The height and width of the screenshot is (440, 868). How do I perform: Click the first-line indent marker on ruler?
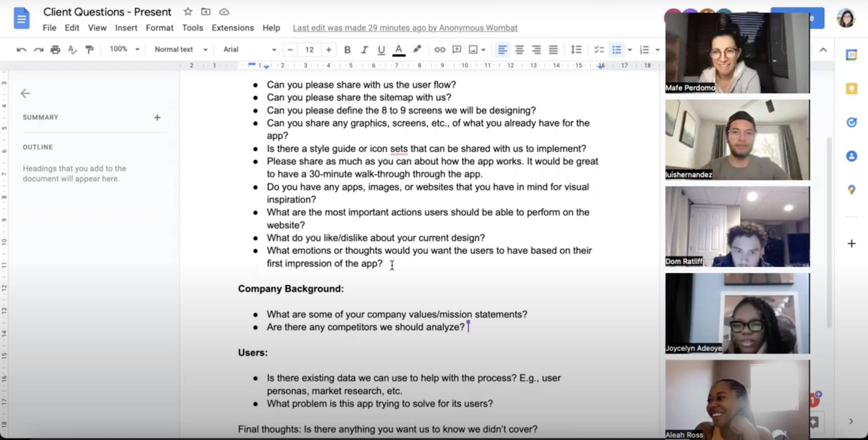click(x=251, y=64)
